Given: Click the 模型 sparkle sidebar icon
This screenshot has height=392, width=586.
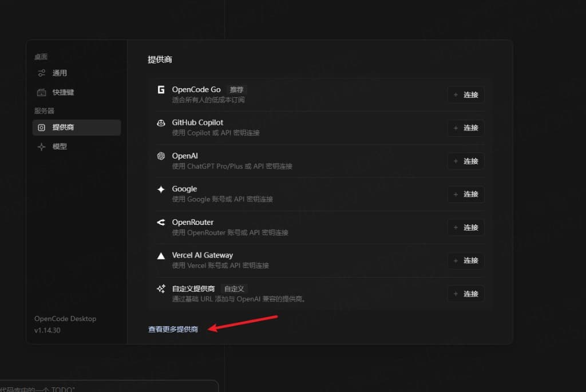Looking at the screenshot, I should (x=41, y=147).
